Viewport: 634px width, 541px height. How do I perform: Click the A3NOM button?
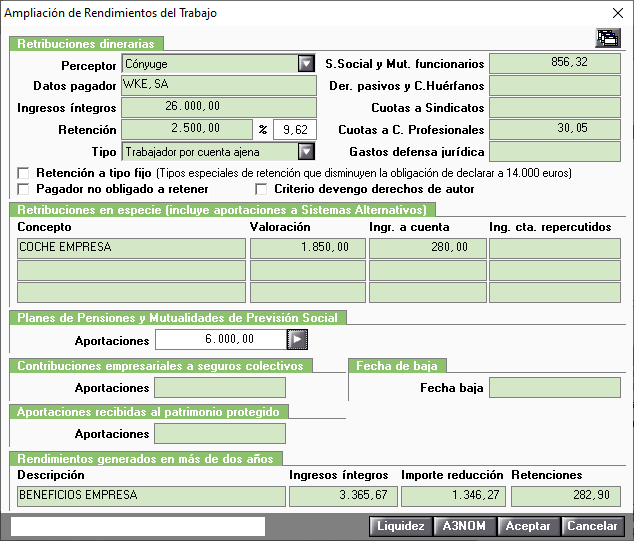tap(465, 526)
